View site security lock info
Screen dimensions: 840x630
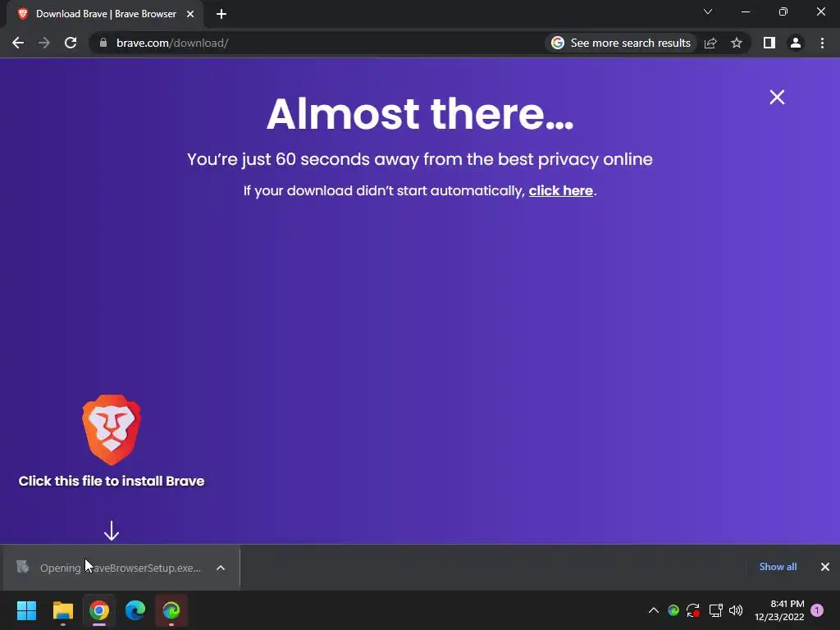pos(103,43)
